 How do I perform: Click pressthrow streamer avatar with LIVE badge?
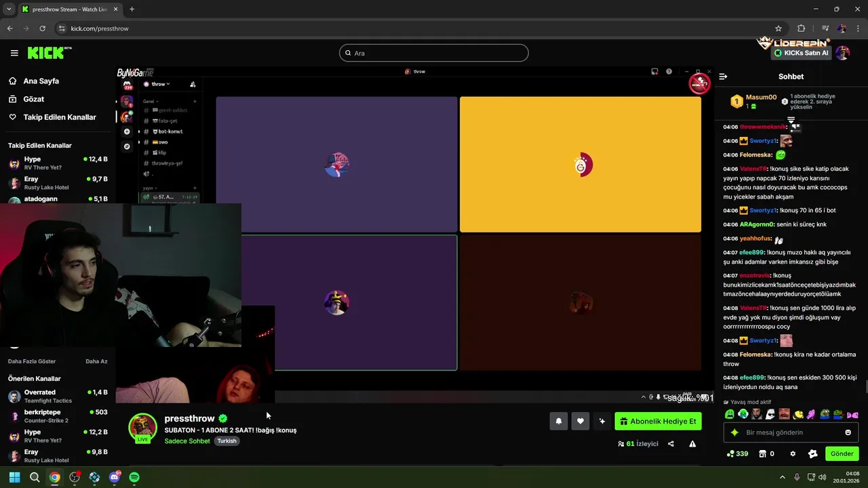[142, 428]
